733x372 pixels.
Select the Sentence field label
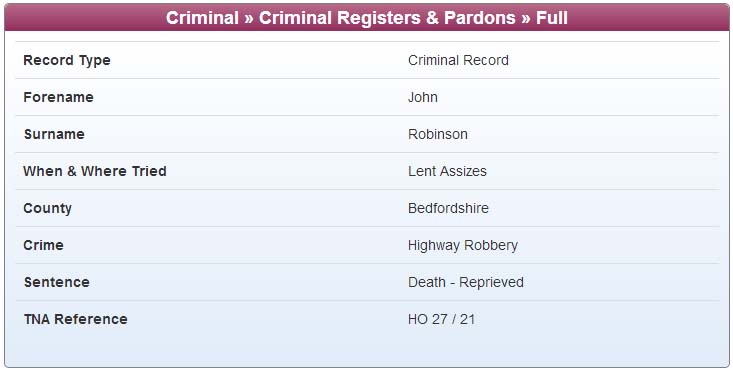[57, 282]
